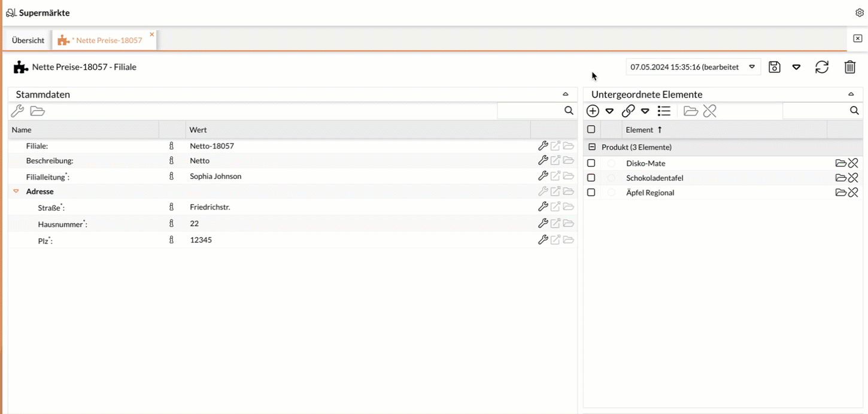Open settings gear in top right
Screen dimensions: 868x414
(860, 13)
